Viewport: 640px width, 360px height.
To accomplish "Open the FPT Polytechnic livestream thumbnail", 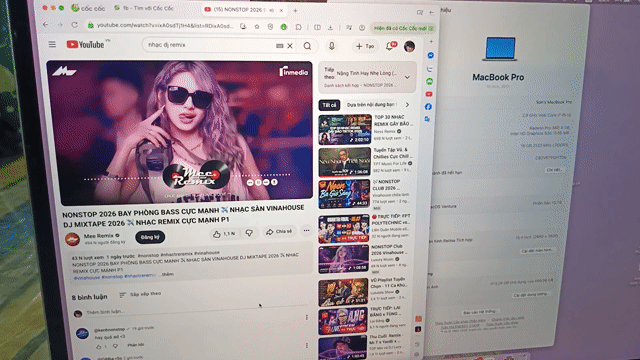I will pyautogui.click(x=344, y=229).
